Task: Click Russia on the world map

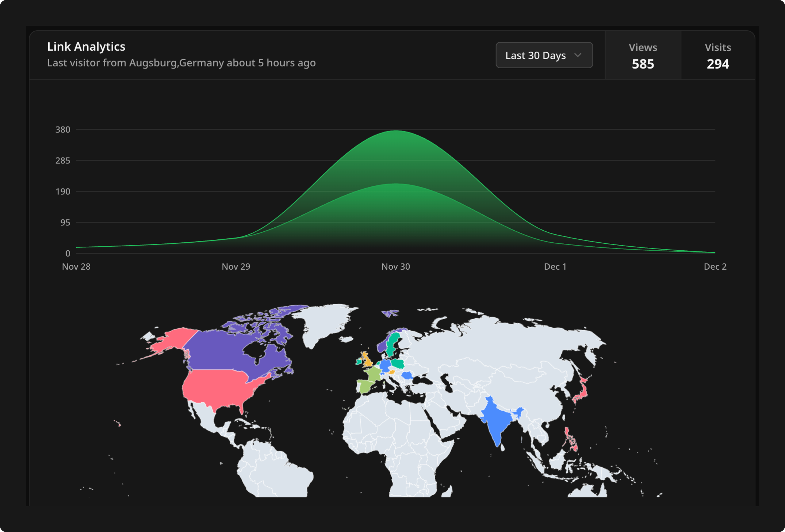Action: coord(504,343)
